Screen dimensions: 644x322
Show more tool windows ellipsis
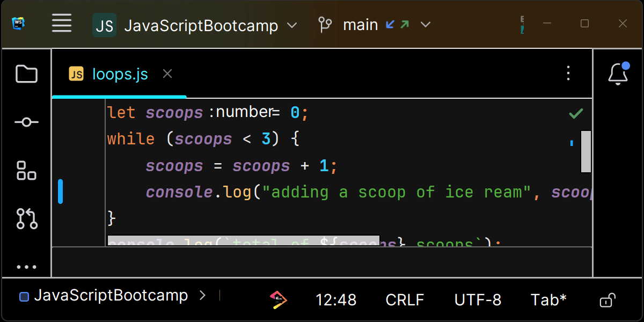[26, 267]
